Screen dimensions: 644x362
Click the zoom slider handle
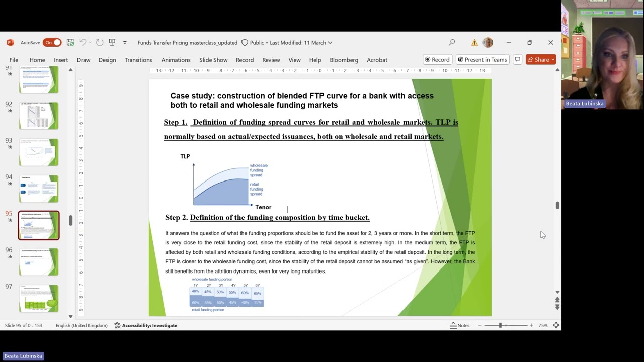pos(500,325)
